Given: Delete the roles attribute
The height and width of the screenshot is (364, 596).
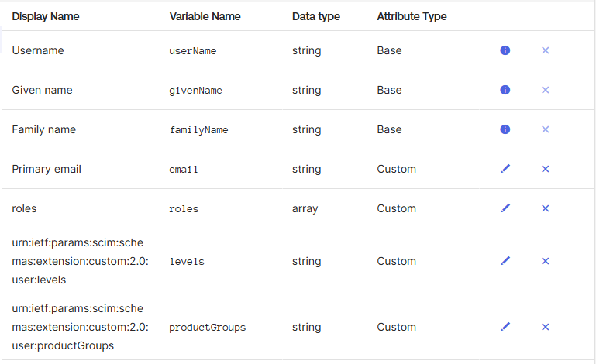Looking at the screenshot, I should point(545,208).
